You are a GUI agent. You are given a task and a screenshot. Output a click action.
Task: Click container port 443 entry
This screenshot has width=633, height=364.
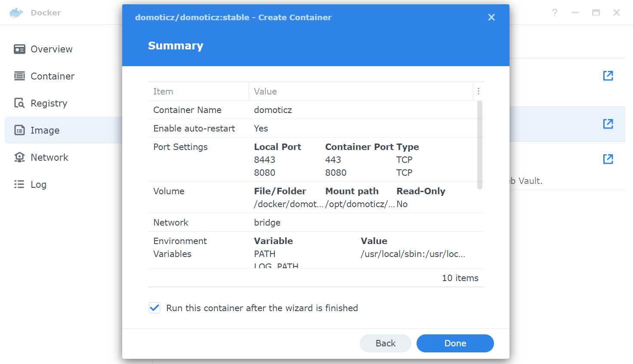pyautogui.click(x=333, y=160)
